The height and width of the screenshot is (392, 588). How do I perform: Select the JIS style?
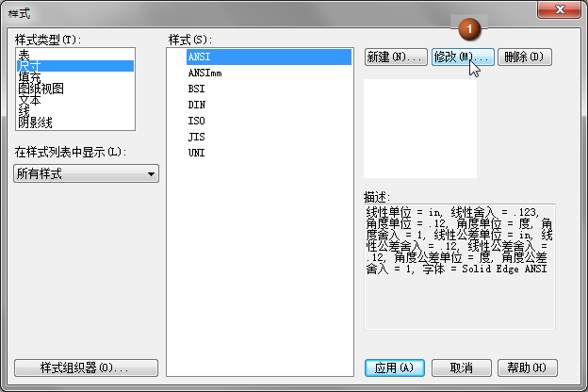(x=196, y=137)
